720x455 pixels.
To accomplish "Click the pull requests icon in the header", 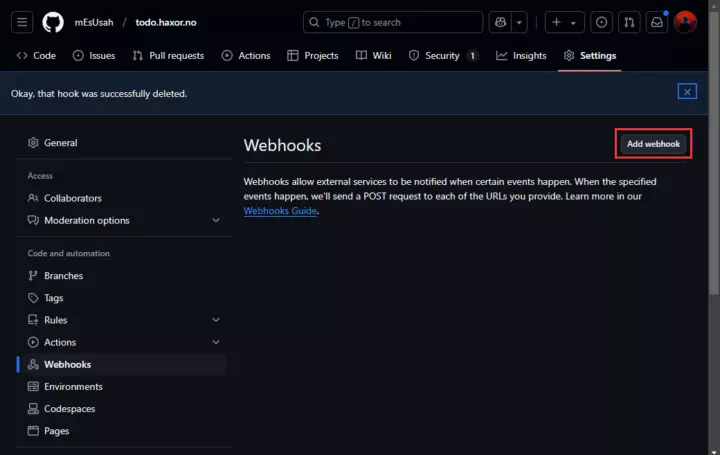I will (629, 22).
